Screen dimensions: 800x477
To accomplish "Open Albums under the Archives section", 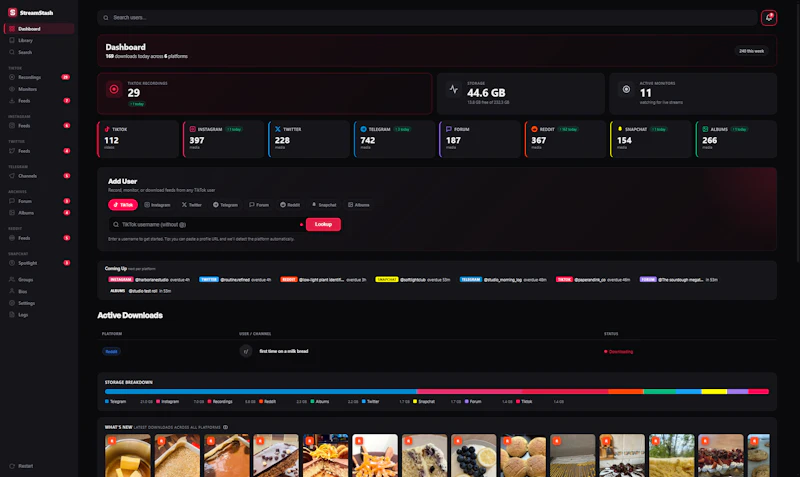I will click(x=39, y=213).
